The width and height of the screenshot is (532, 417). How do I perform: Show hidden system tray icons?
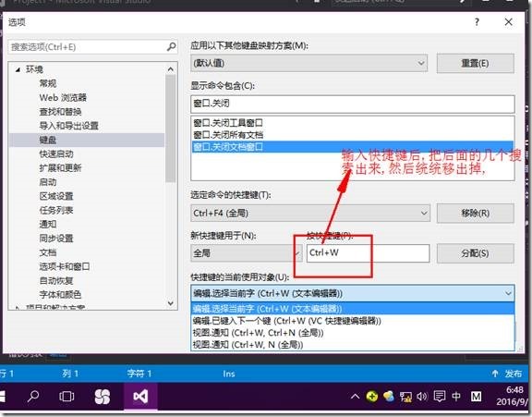355,397
